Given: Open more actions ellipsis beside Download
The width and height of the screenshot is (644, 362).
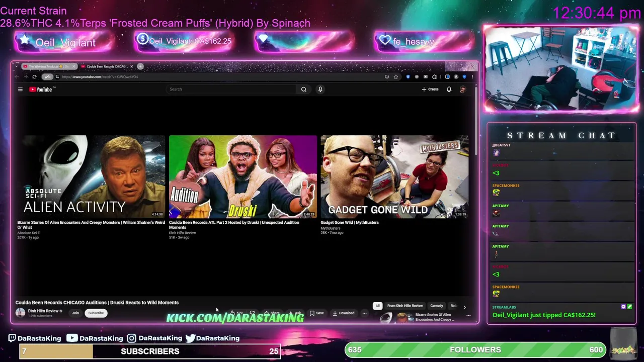Looking at the screenshot, I should [364, 313].
